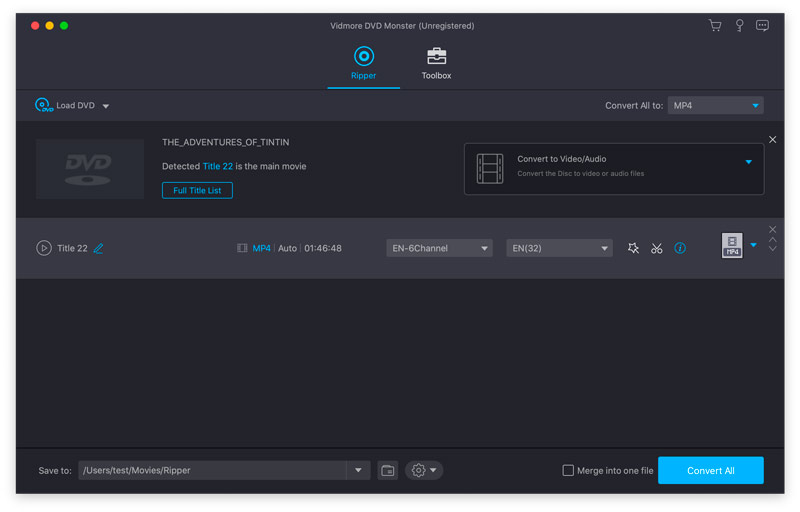Click the Save to path field
800x512 pixels.
[212, 470]
